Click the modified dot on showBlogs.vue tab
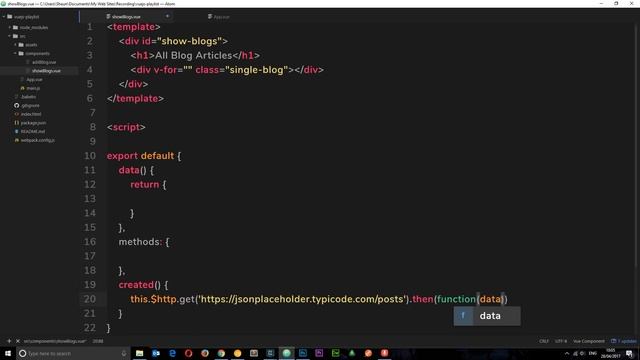Image resolution: width=640 pixels, height=360 pixels. [167, 16]
